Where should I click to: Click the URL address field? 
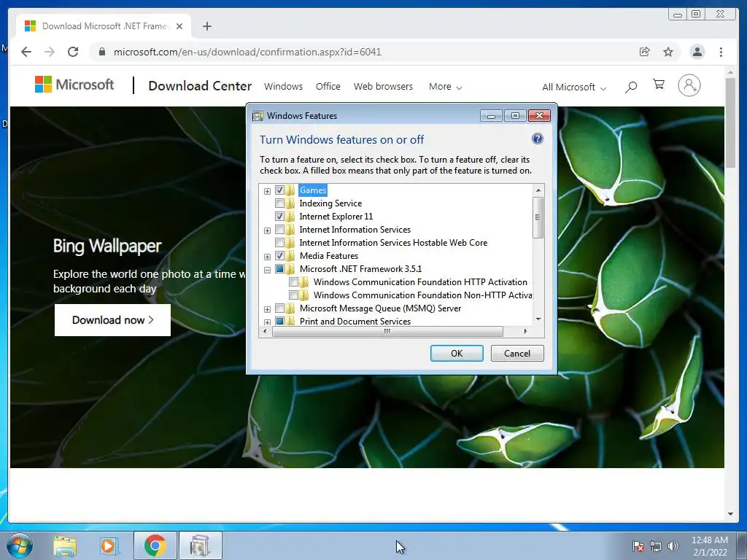pyautogui.click(x=362, y=52)
